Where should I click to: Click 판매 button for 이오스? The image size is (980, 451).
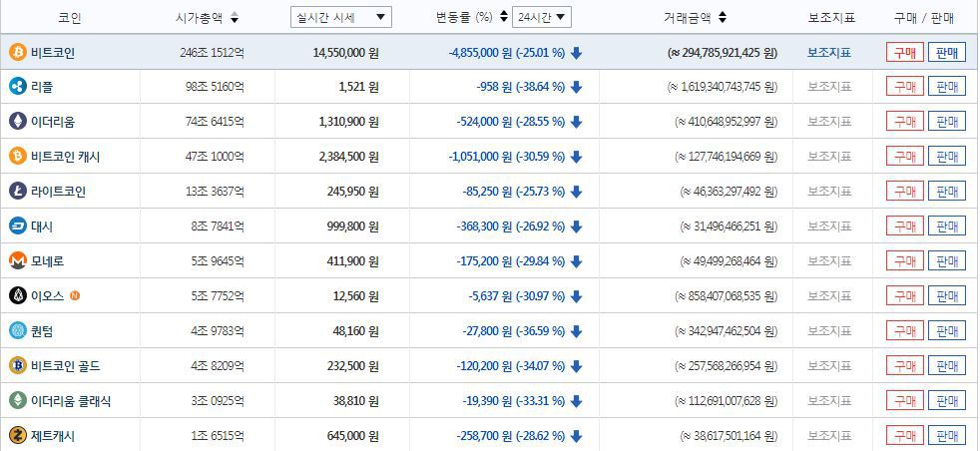click(947, 295)
